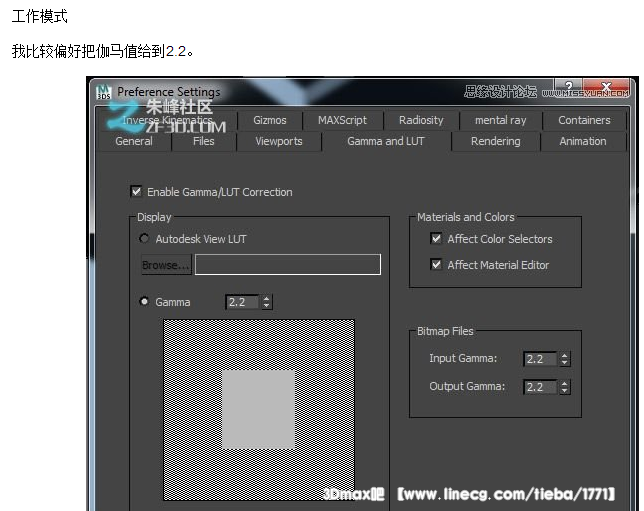Toggle Enable Gamma/LUT Correction checkbox
The image size is (644, 511).
coord(136,191)
